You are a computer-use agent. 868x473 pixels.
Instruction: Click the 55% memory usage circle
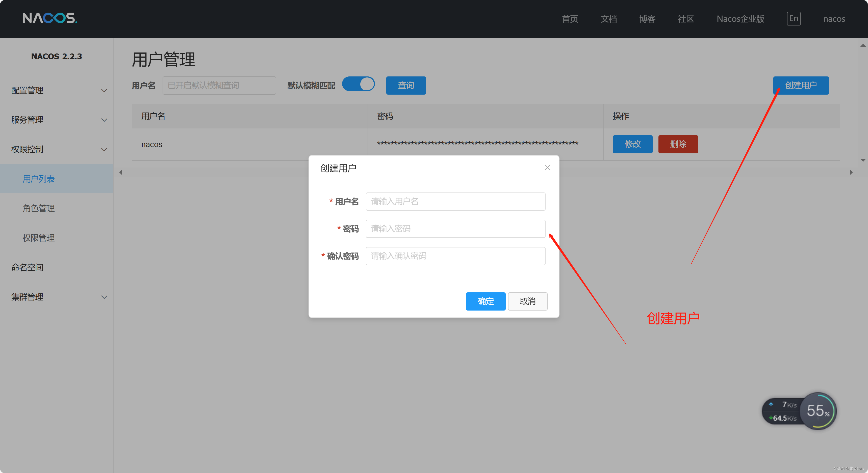coord(818,411)
